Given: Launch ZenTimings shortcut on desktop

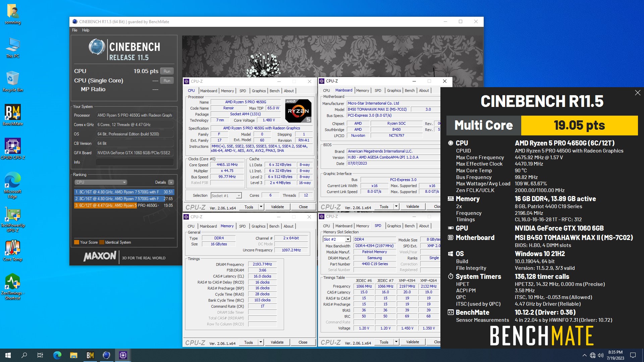Looking at the screenshot, I should coord(12,287).
